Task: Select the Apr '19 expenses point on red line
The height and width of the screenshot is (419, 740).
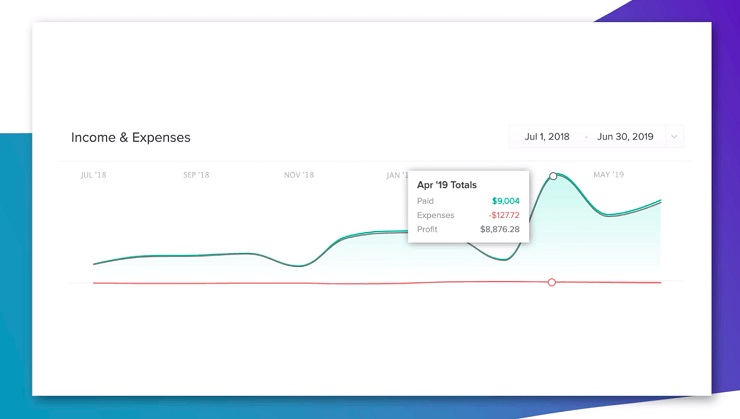Action: 552,282
